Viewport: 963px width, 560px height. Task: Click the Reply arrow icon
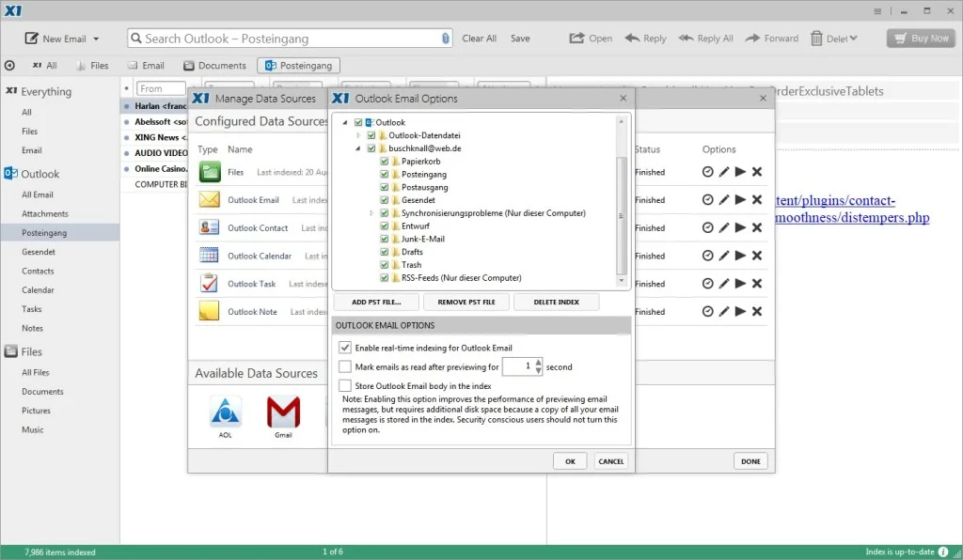[632, 38]
